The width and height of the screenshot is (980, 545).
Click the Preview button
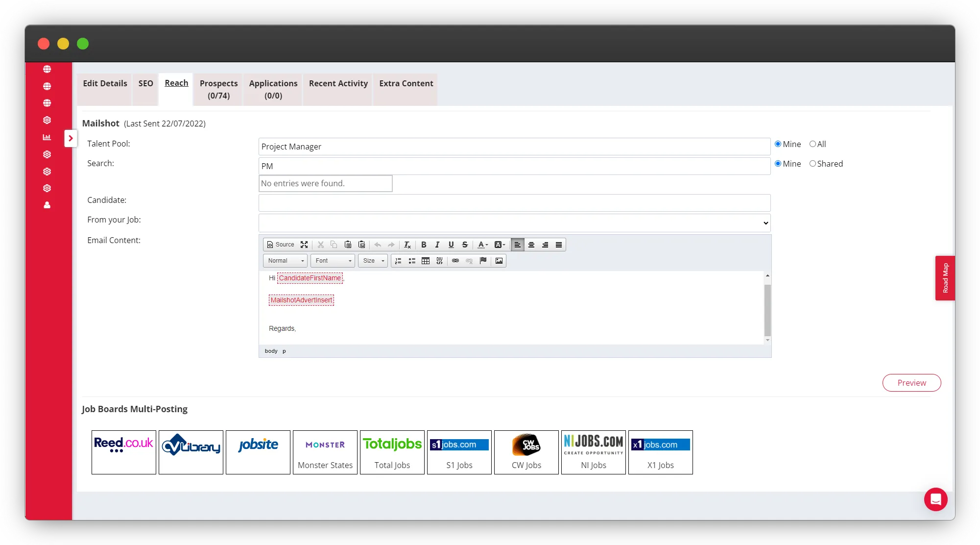tap(911, 383)
